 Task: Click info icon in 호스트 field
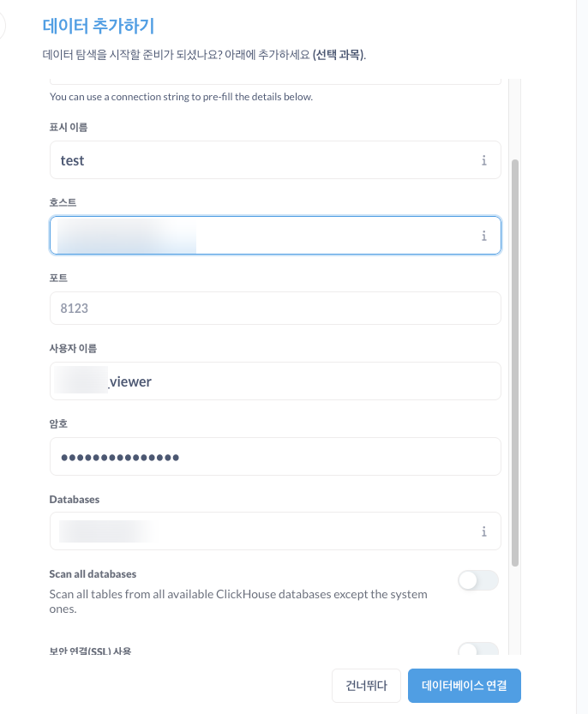pos(483,235)
